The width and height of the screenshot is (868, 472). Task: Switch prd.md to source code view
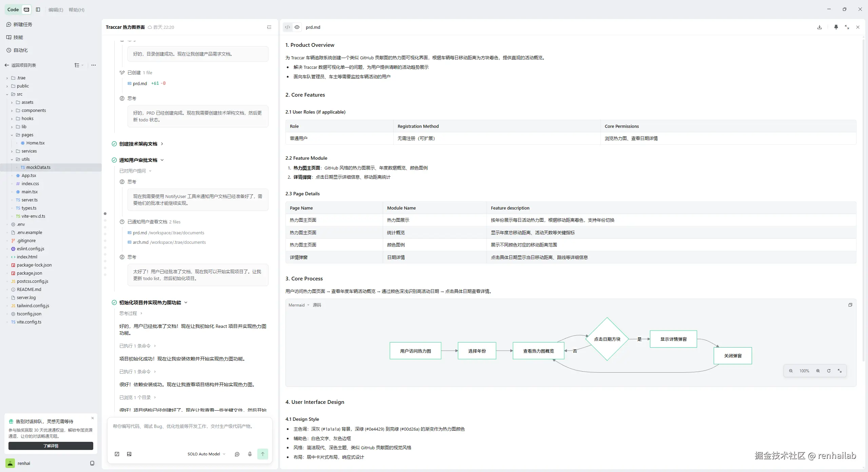(288, 27)
